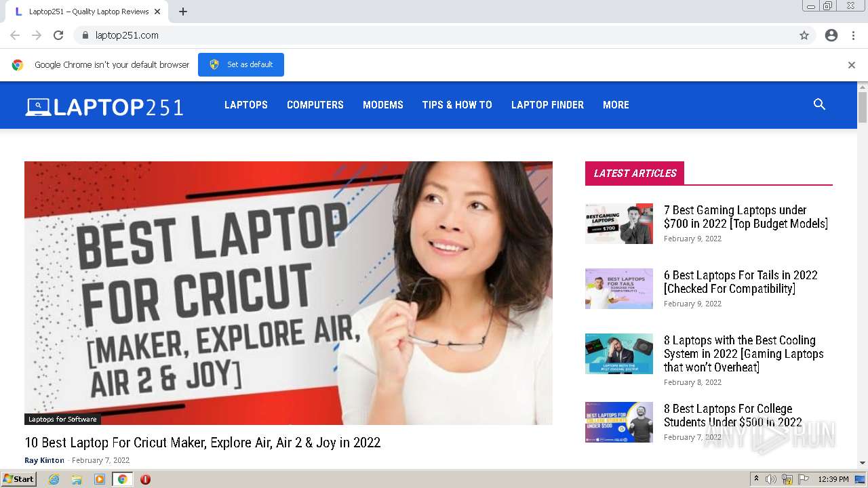Screen dimensions: 868x488
Task: Open the site search magnifier icon
Action: click(819, 104)
